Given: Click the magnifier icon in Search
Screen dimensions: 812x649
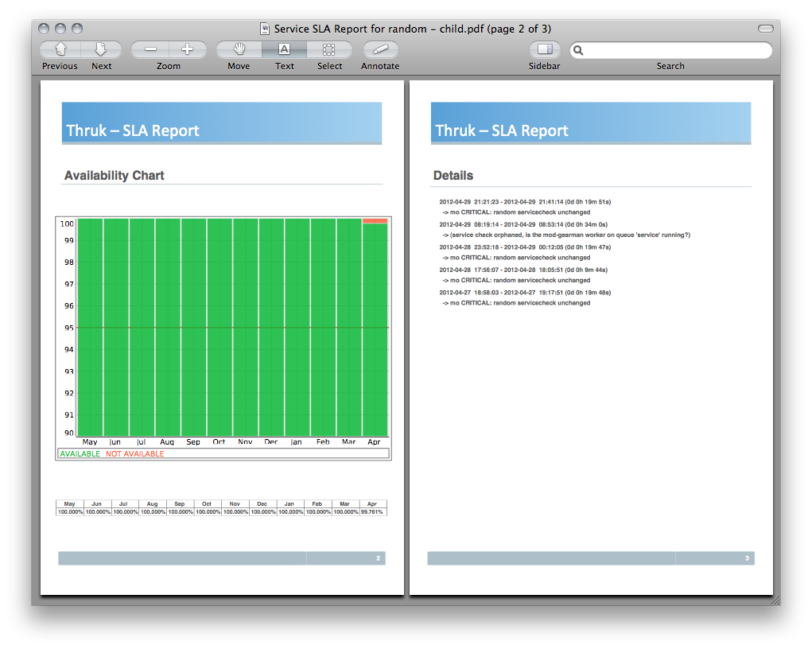Looking at the screenshot, I should tap(578, 50).
